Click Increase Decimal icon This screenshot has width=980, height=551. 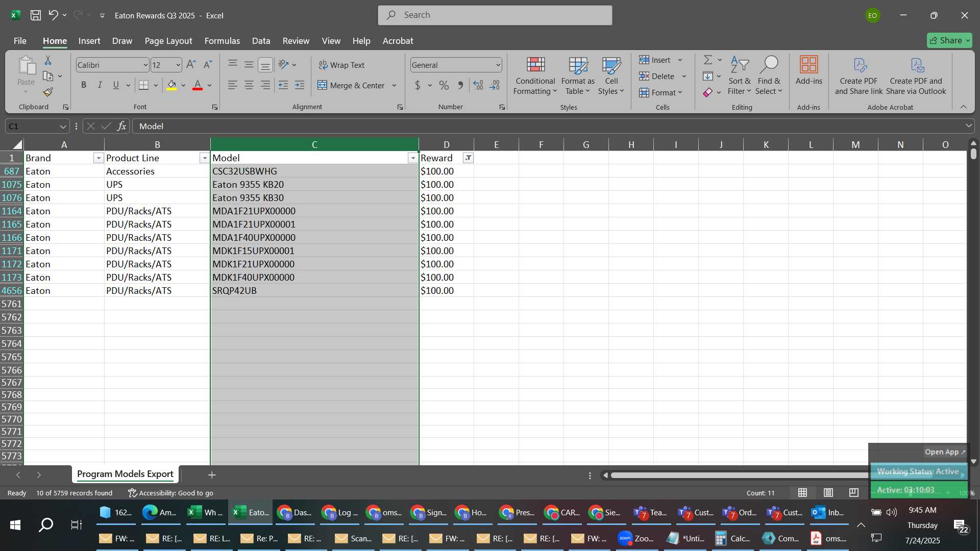(478, 86)
